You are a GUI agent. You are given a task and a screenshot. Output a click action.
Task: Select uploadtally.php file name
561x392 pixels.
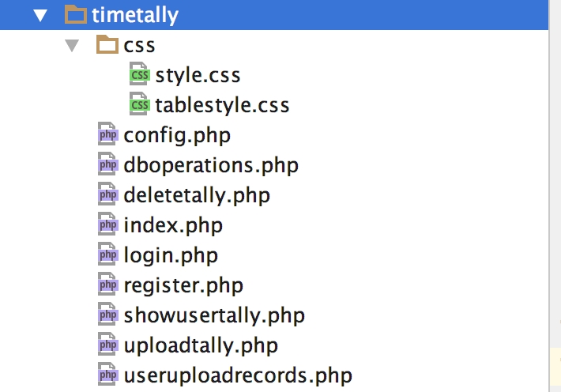coord(201,346)
